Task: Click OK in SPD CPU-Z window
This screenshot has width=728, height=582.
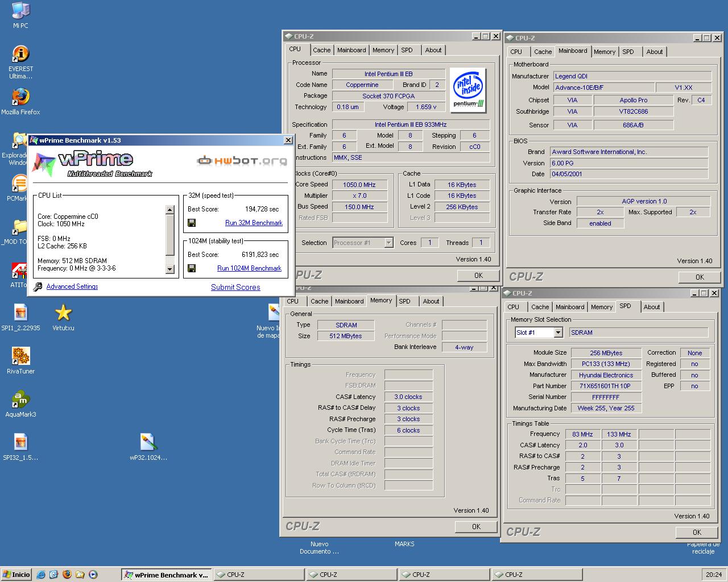Action: [x=697, y=532]
